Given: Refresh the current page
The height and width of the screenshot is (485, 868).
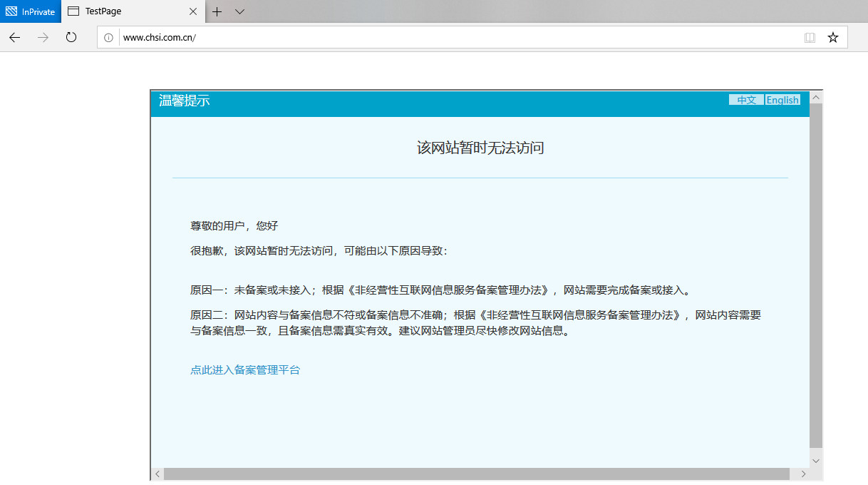Looking at the screenshot, I should pos(71,37).
